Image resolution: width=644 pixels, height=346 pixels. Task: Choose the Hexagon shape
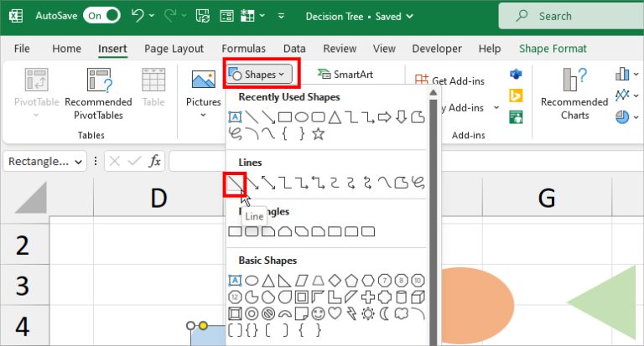[368, 281]
